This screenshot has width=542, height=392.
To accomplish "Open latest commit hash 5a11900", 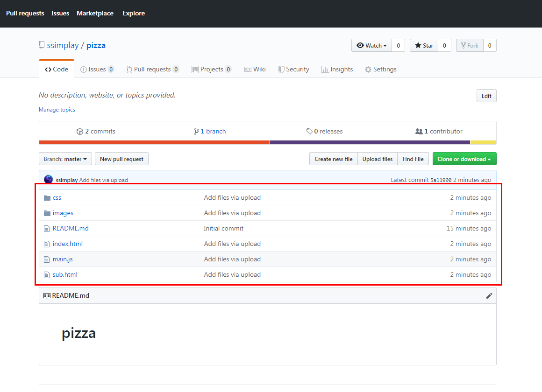I will (441, 180).
